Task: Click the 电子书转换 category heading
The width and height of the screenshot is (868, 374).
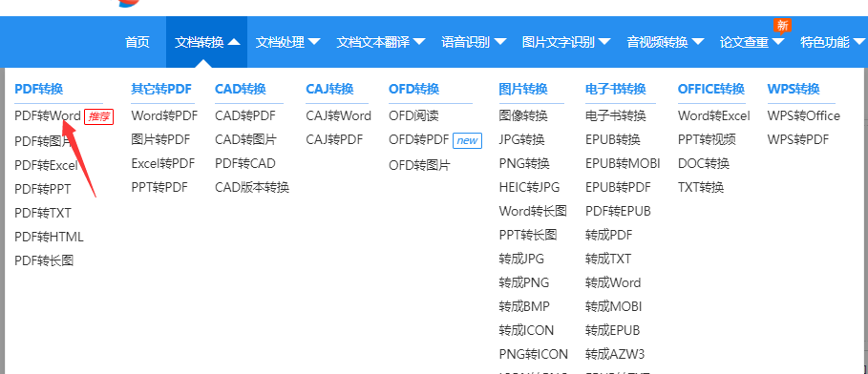Action: 616,89
